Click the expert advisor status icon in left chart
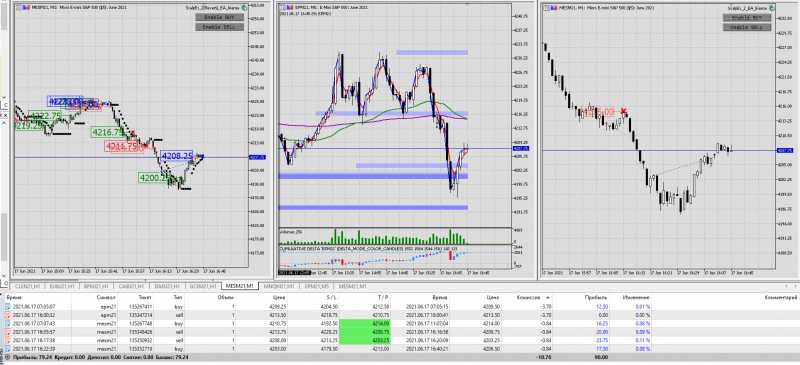800x365 pixels. (244, 8)
